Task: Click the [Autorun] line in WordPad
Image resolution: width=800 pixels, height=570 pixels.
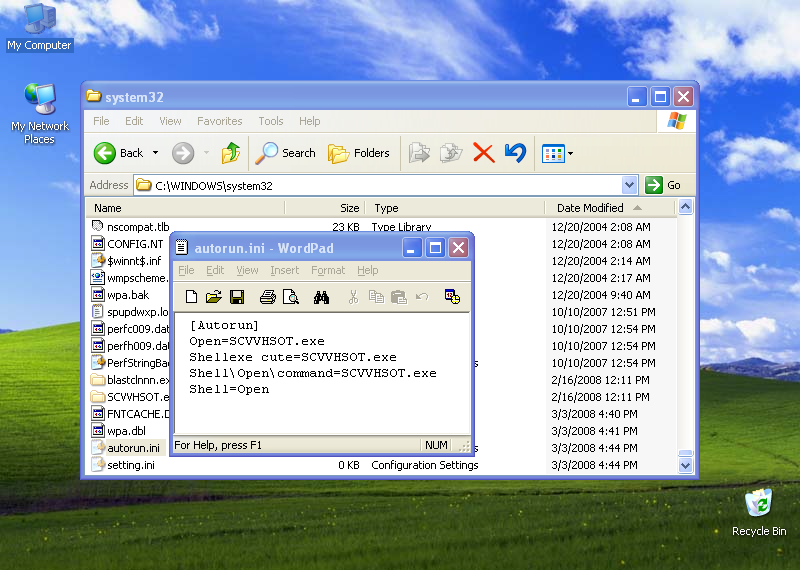Action: (224, 325)
